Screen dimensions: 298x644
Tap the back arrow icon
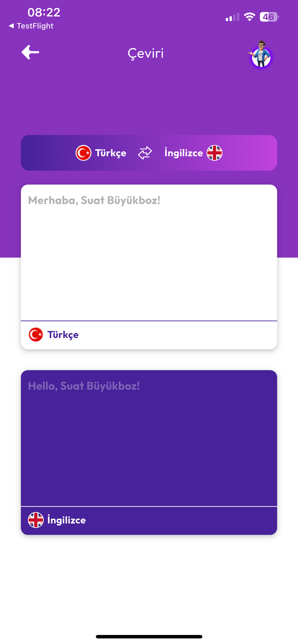pos(31,52)
